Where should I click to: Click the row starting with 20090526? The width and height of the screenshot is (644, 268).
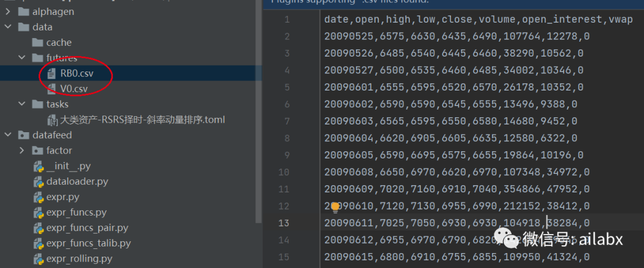click(454, 54)
